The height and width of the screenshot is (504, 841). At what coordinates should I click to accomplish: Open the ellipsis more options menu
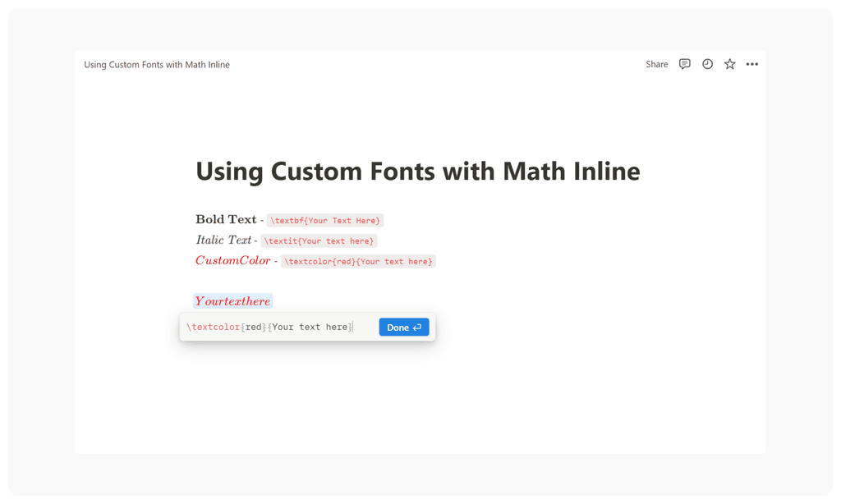751,64
